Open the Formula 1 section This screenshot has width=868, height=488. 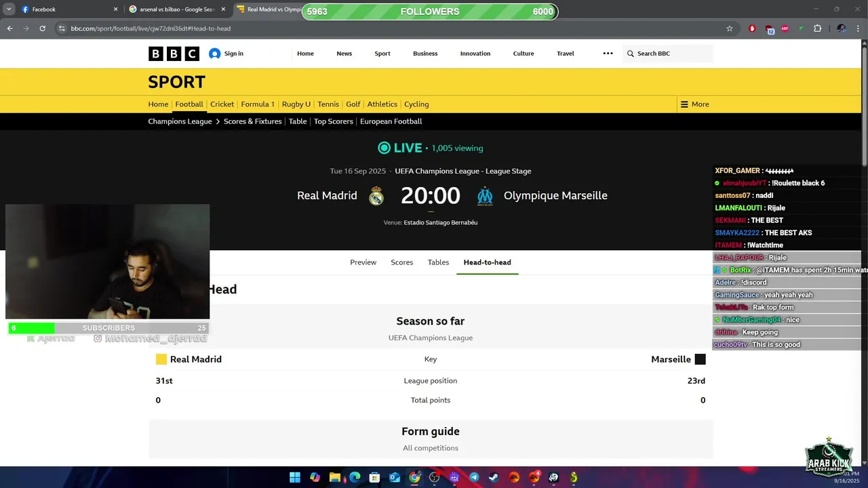[x=258, y=104]
